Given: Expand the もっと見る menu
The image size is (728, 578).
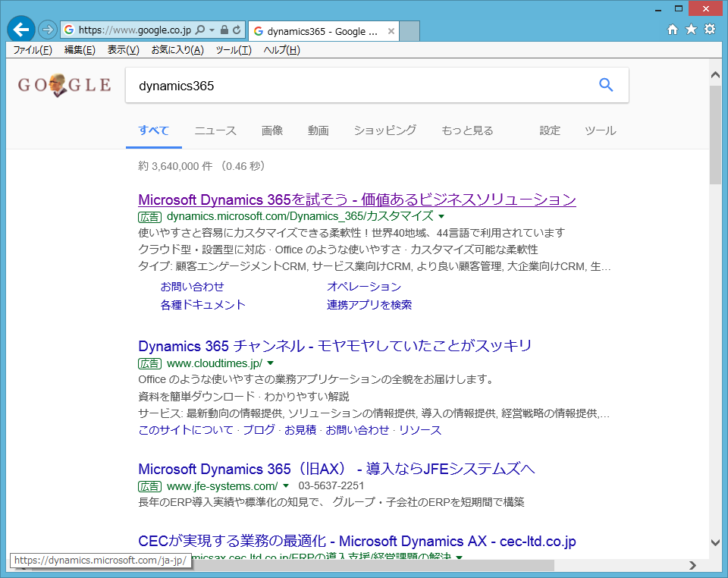Looking at the screenshot, I should 468,130.
